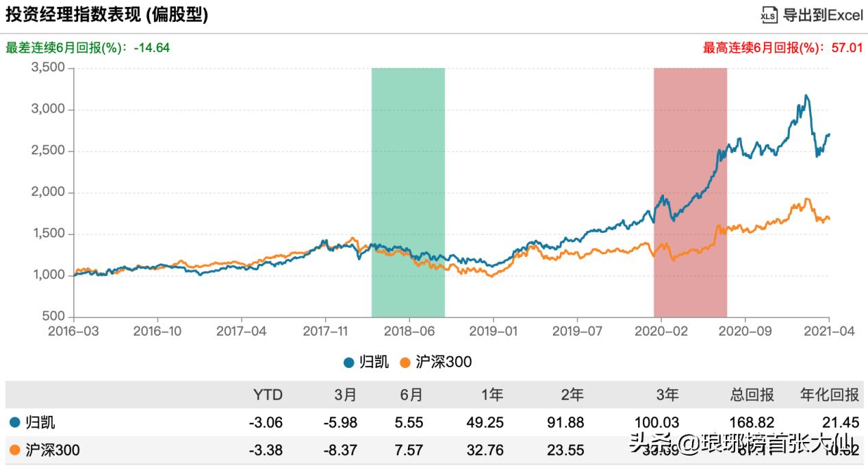868x468 pixels.
Task: Select the 3月 column header
Action: (346, 395)
